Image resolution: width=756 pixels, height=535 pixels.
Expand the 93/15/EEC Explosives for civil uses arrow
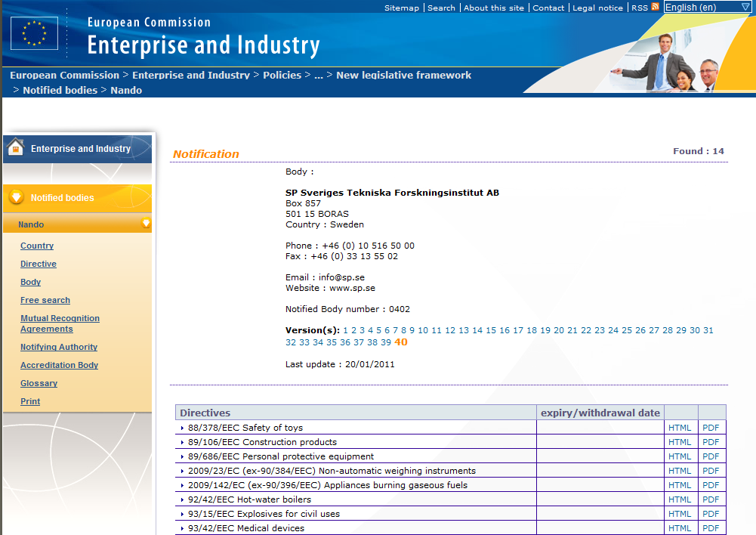click(x=182, y=515)
